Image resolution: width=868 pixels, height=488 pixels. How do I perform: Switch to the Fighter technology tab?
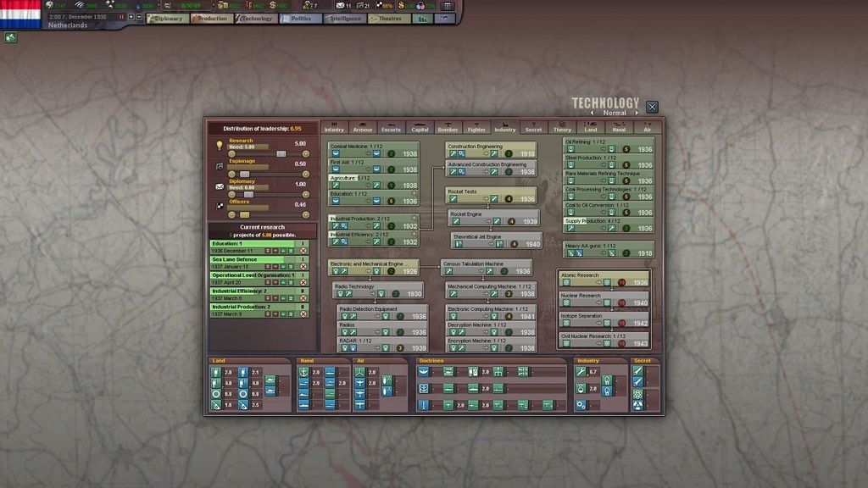click(476, 128)
